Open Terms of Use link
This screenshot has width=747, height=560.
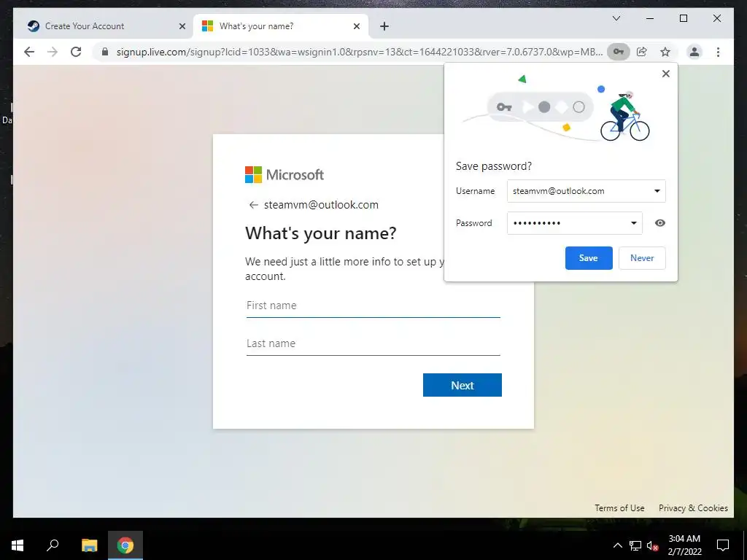(x=619, y=508)
